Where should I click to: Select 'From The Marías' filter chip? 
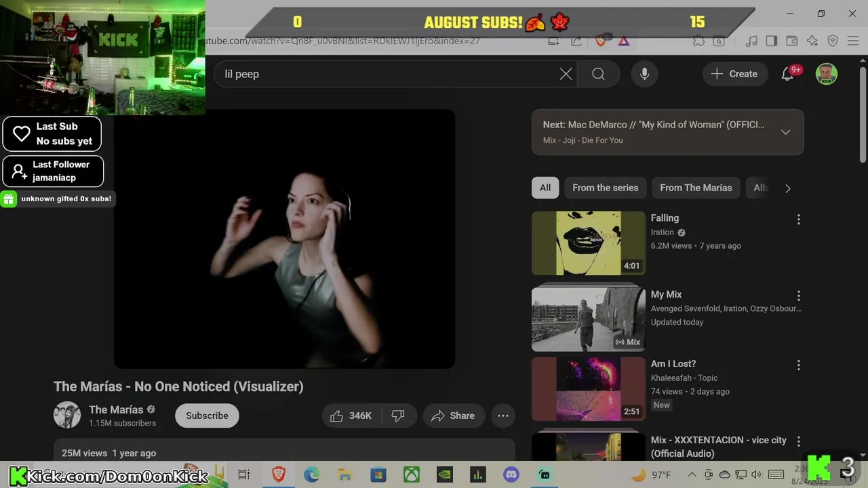pos(696,188)
